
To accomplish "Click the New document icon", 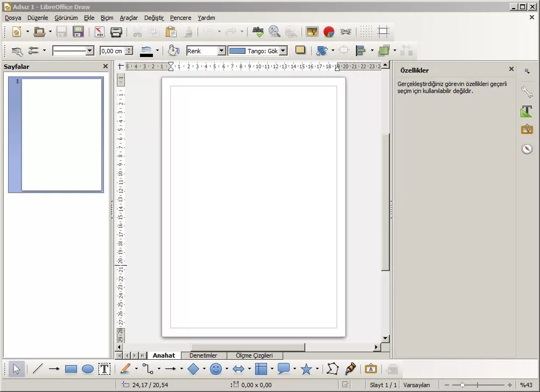I will click(x=17, y=32).
